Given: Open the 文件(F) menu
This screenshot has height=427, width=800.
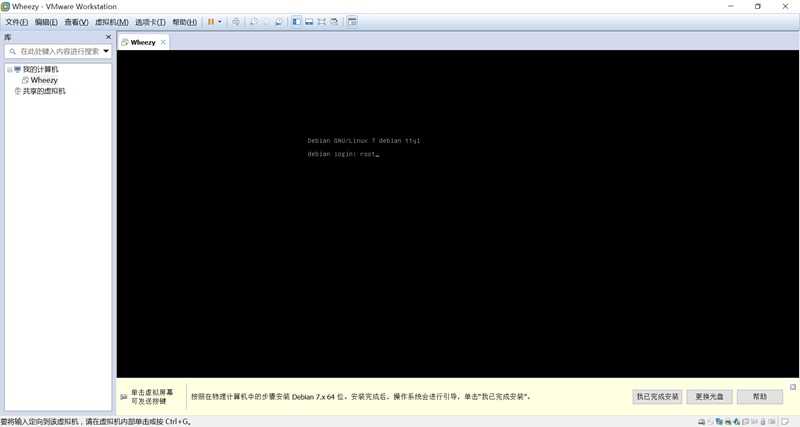Looking at the screenshot, I should [16, 22].
